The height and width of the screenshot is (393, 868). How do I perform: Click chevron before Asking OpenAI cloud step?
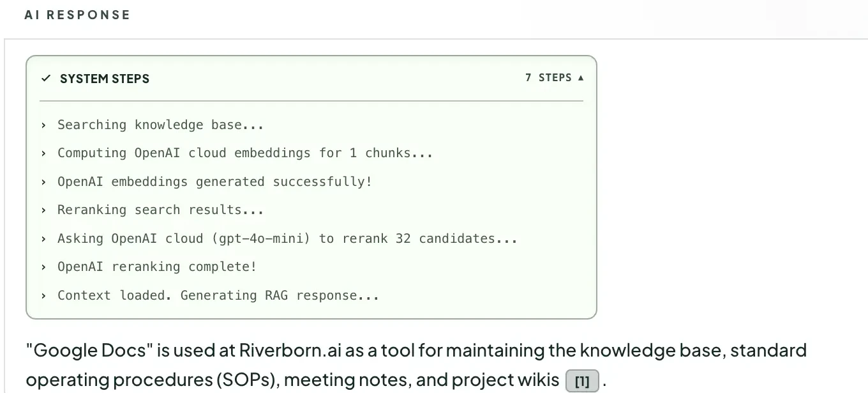[x=43, y=239]
